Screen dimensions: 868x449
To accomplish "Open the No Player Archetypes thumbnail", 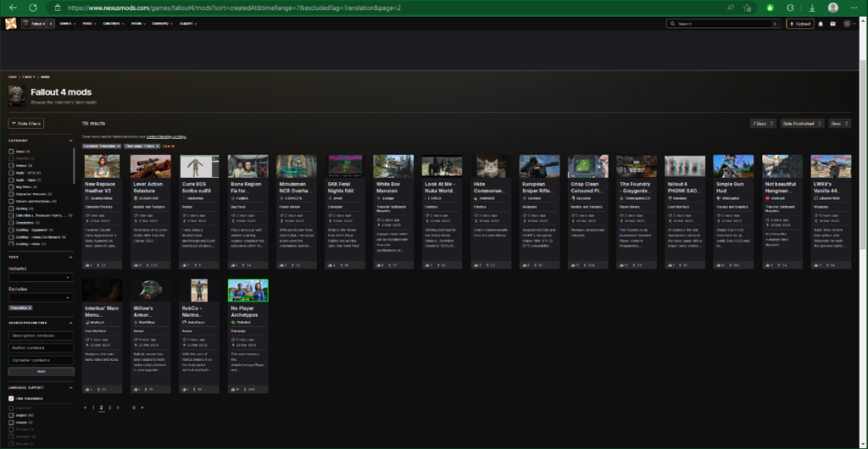I will point(248,291).
